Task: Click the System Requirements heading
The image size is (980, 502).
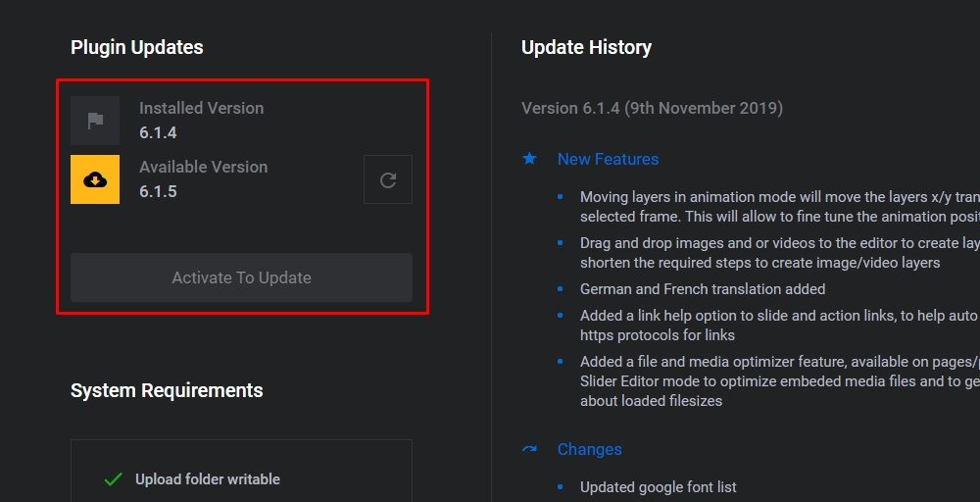Action: [167, 390]
